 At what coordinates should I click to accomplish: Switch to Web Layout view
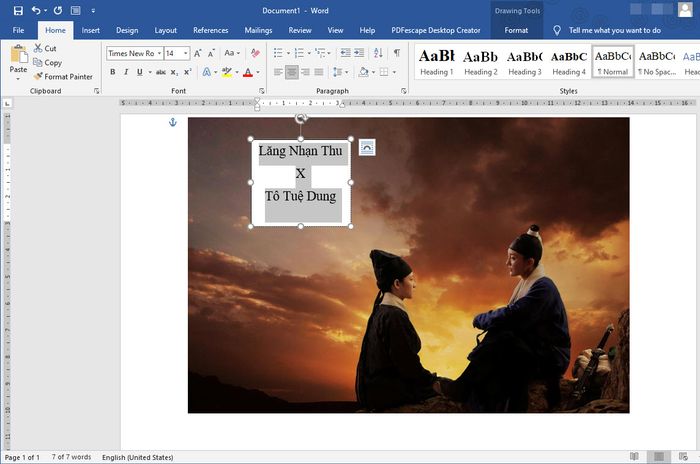[x=683, y=456]
